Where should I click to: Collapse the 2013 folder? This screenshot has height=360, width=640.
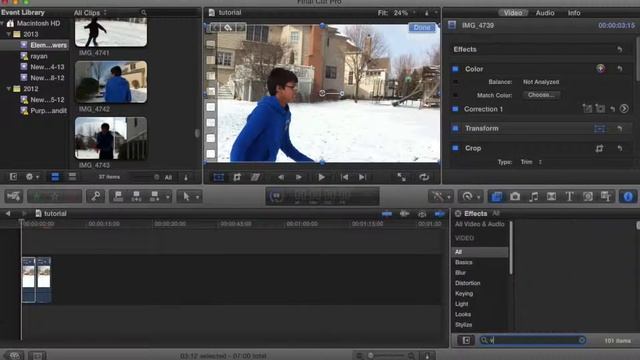tap(8, 34)
